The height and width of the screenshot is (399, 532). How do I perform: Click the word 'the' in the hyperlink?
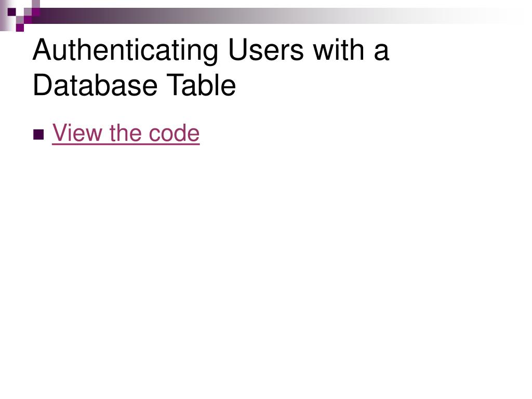(126, 132)
